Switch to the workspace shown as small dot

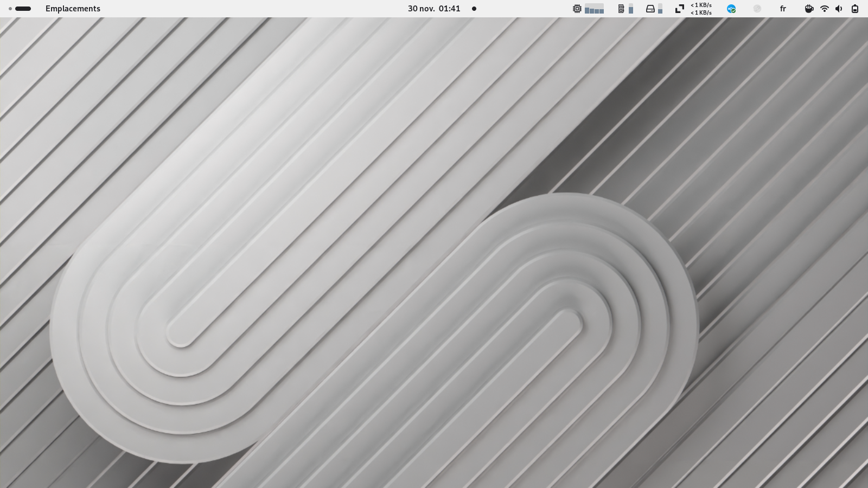tap(10, 9)
